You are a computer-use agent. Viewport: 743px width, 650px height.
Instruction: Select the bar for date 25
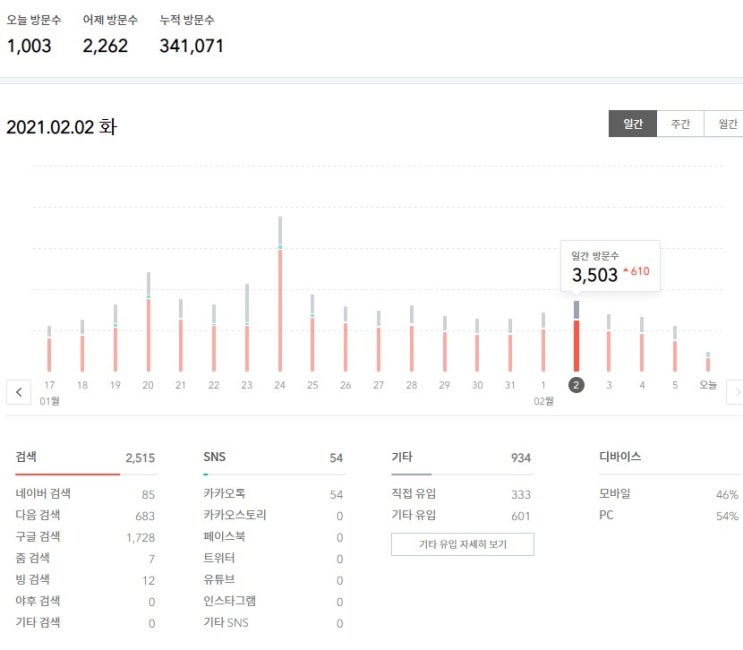point(312,333)
